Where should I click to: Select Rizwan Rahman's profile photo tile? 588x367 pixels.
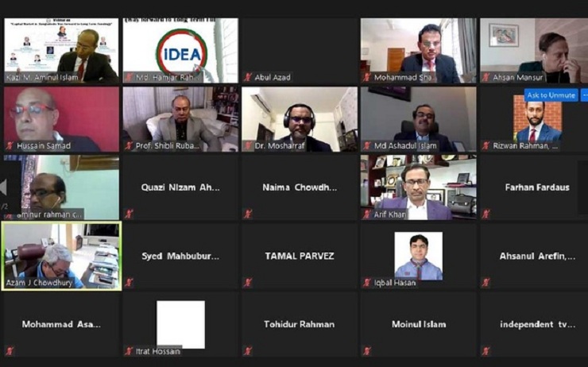pos(537,118)
